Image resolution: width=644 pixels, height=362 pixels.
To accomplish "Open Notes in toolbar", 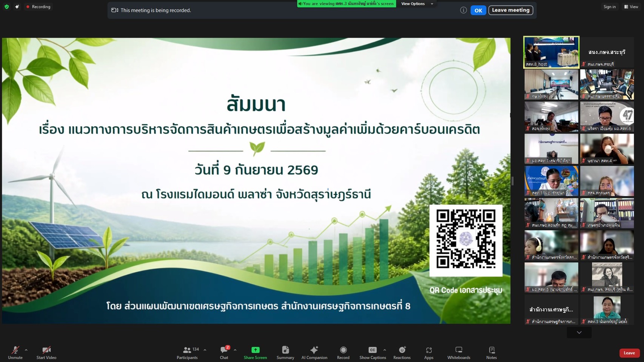I will point(491,353).
